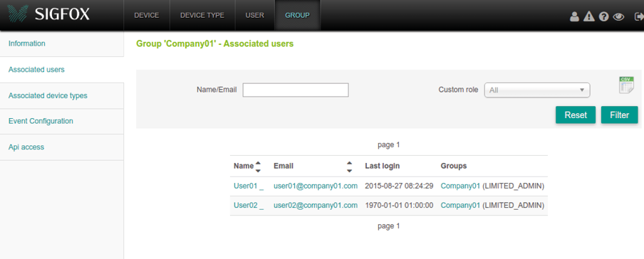Open Event Configuration in the sidebar

pos(61,122)
